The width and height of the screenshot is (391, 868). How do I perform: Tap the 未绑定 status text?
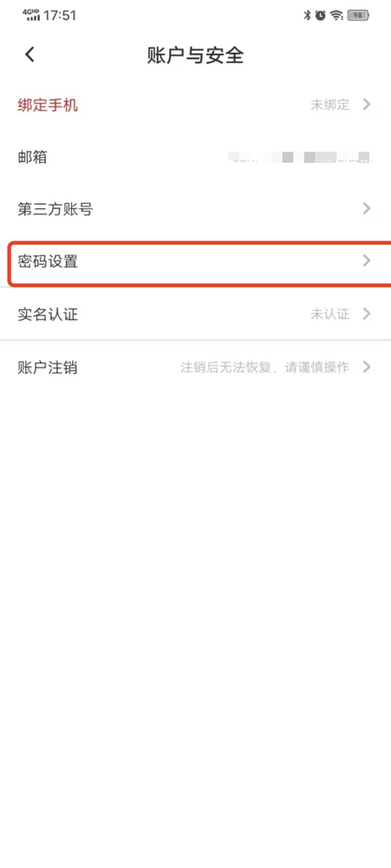pyautogui.click(x=329, y=105)
